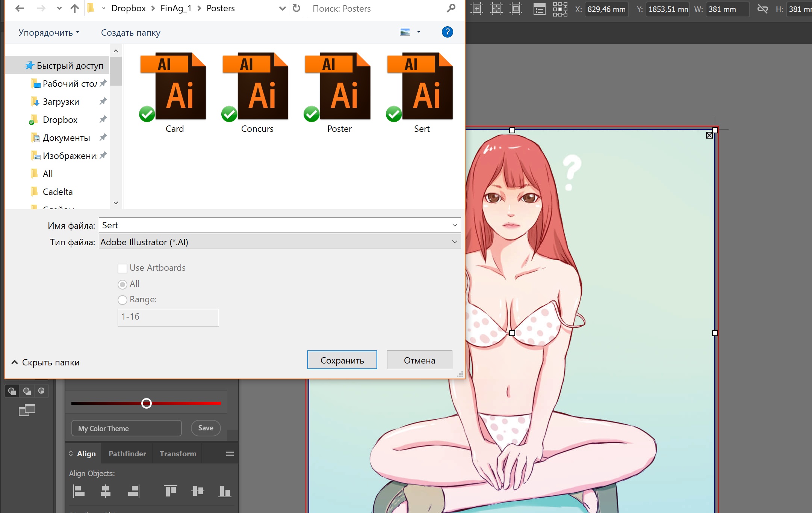
Task: Select the Card AI file
Action: (173, 93)
